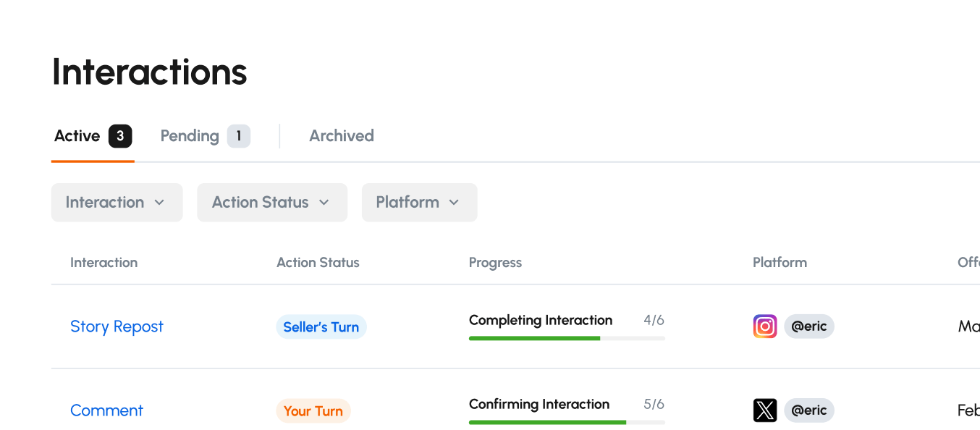This screenshot has height=430, width=980.
Task: Click the Seller's Turn status badge
Action: point(321,327)
